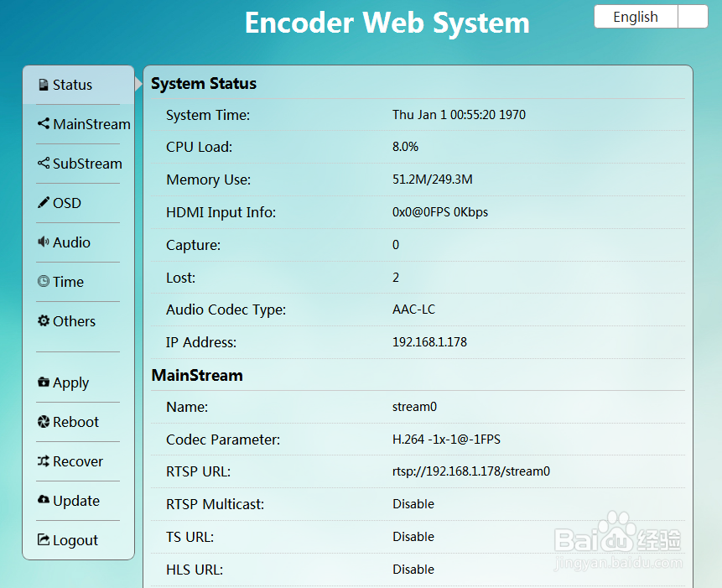Click the RTSP URL: label
This screenshot has height=588, width=722.
pyautogui.click(x=198, y=471)
